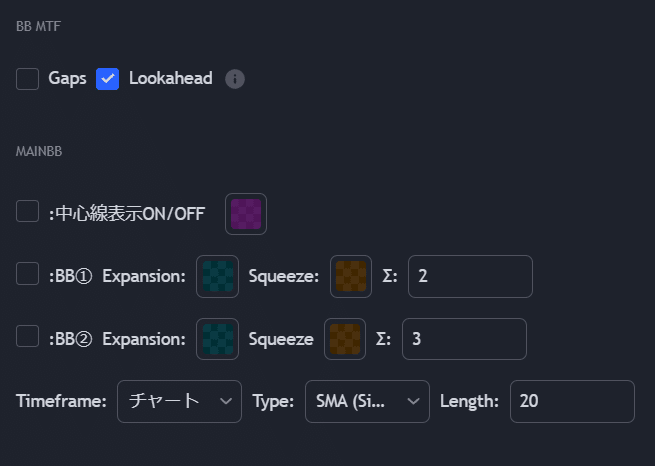655x466 pixels.
Task: Click the Type dropdown chevron arrow
Action: 414,401
